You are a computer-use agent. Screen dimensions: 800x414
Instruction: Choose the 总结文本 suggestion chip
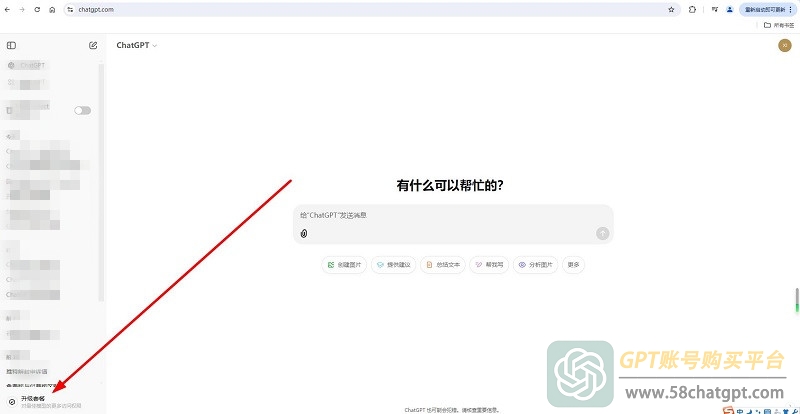[442, 265]
